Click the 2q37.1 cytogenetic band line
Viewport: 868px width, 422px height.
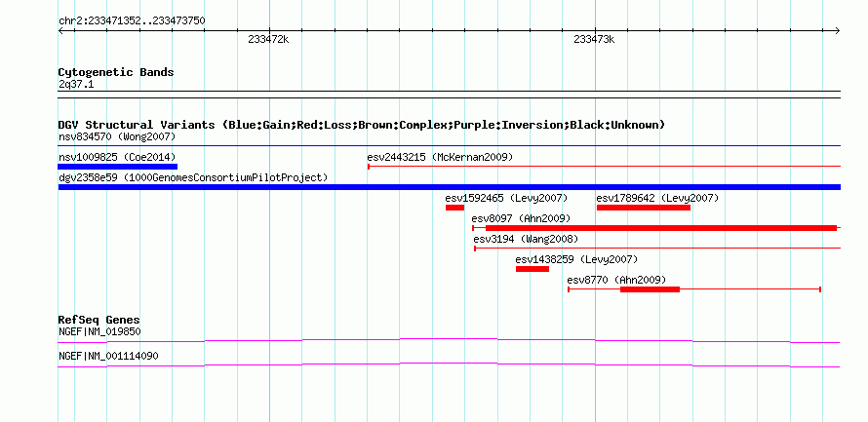450,95
